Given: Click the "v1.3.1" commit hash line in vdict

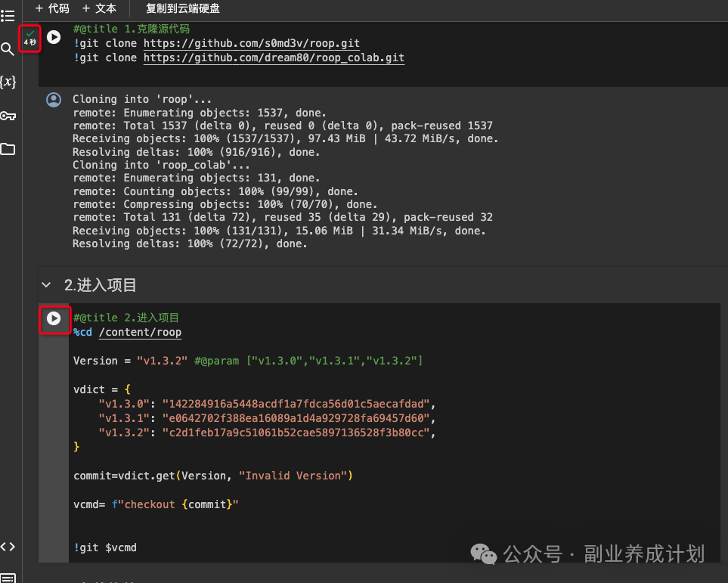Looking at the screenshot, I should click(267, 419).
